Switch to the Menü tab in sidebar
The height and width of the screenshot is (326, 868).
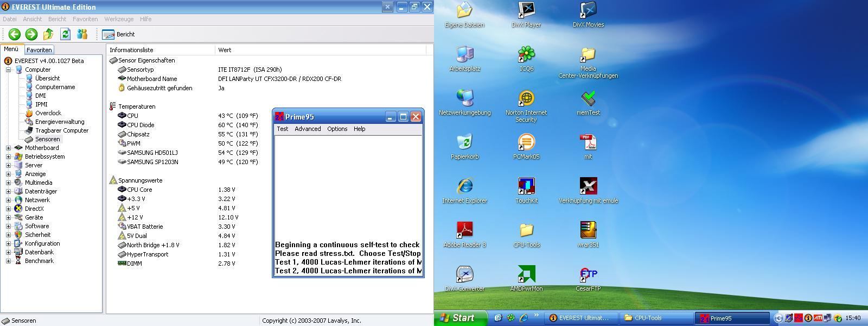[11, 49]
